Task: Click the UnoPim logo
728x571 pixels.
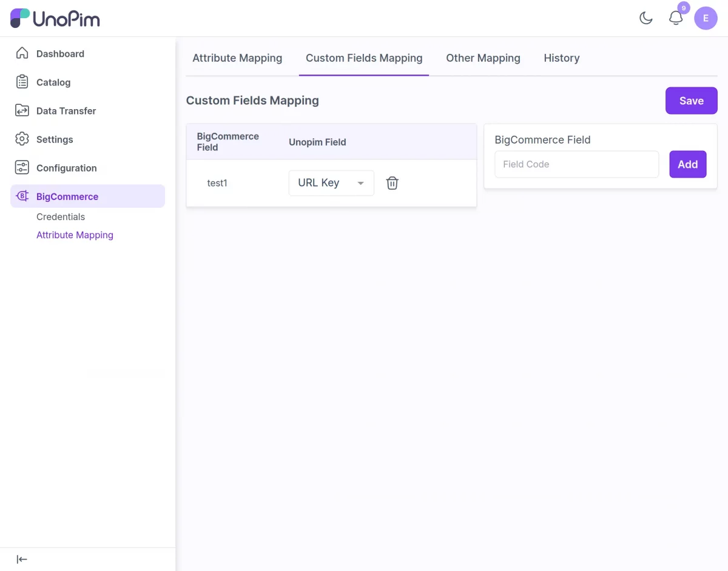Action: (55, 18)
